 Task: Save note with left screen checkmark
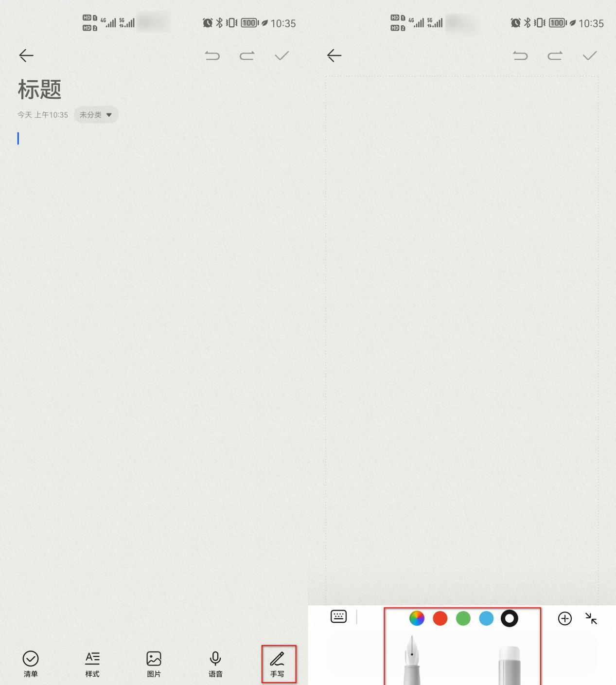click(x=282, y=55)
